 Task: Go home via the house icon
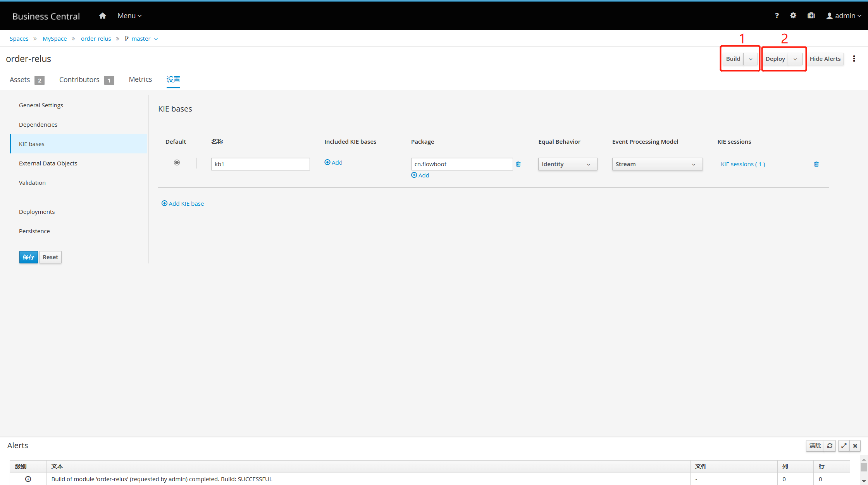point(102,15)
